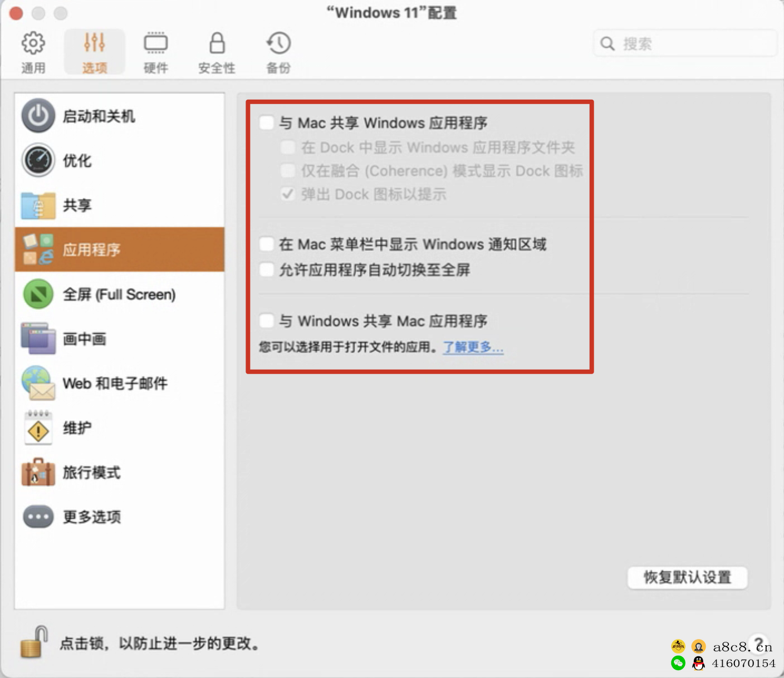Click the 全屏 (Full Screen) sidebar label
The height and width of the screenshot is (678, 784).
pos(119,294)
